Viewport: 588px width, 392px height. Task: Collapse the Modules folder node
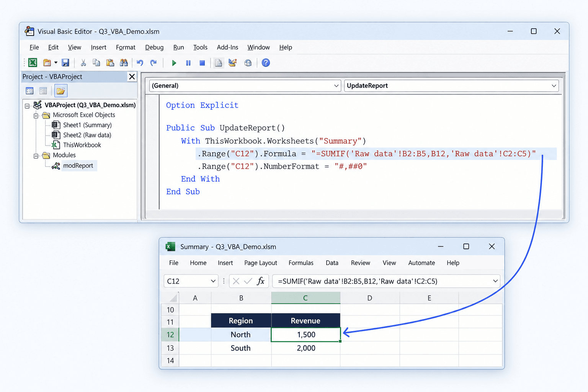[x=36, y=156]
